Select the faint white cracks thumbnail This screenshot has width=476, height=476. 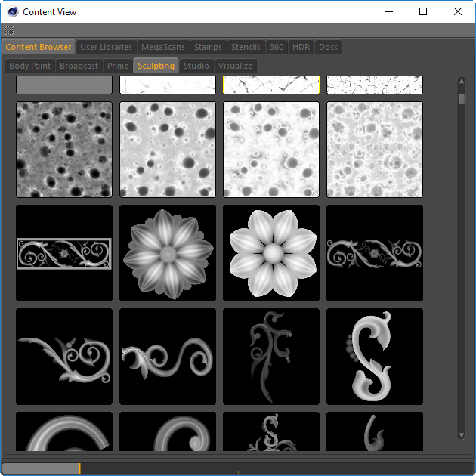point(168,85)
